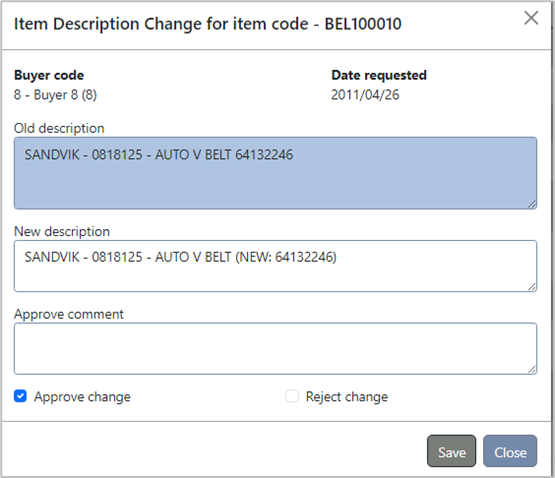Click the dialog title with BEL100010
Image resolution: width=555 pixels, height=478 pixels.
[x=207, y=24]
